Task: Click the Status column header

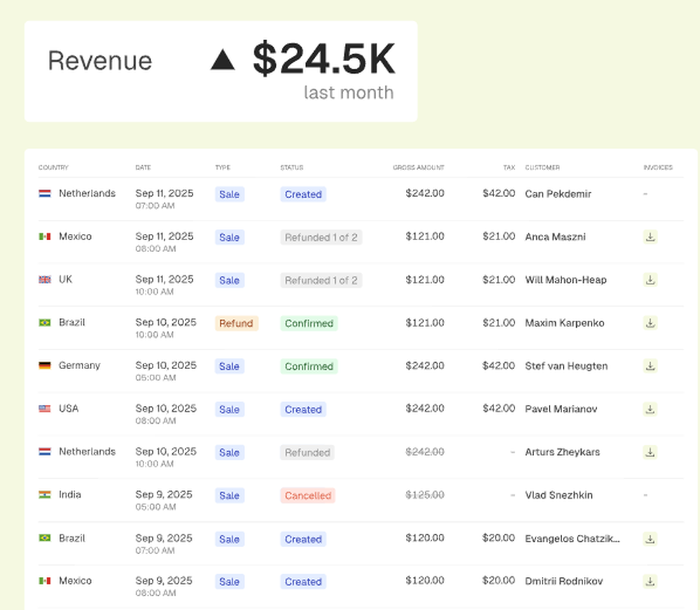Action: 292,168
